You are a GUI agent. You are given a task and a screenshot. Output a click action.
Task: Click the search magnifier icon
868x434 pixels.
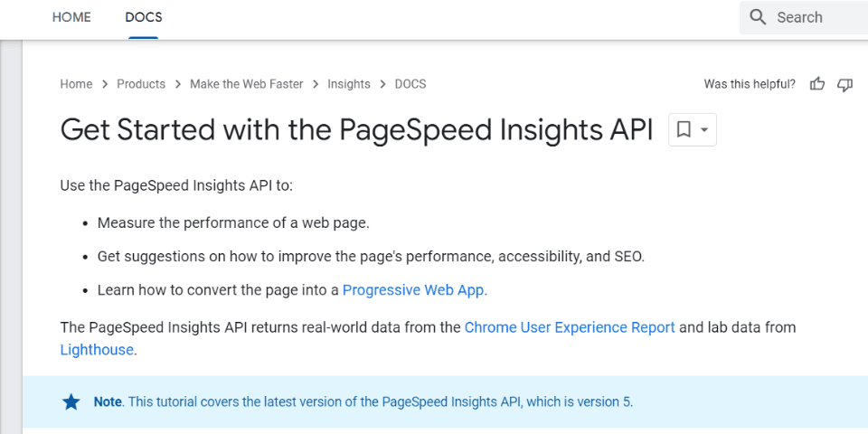click(x=758, y=17)
